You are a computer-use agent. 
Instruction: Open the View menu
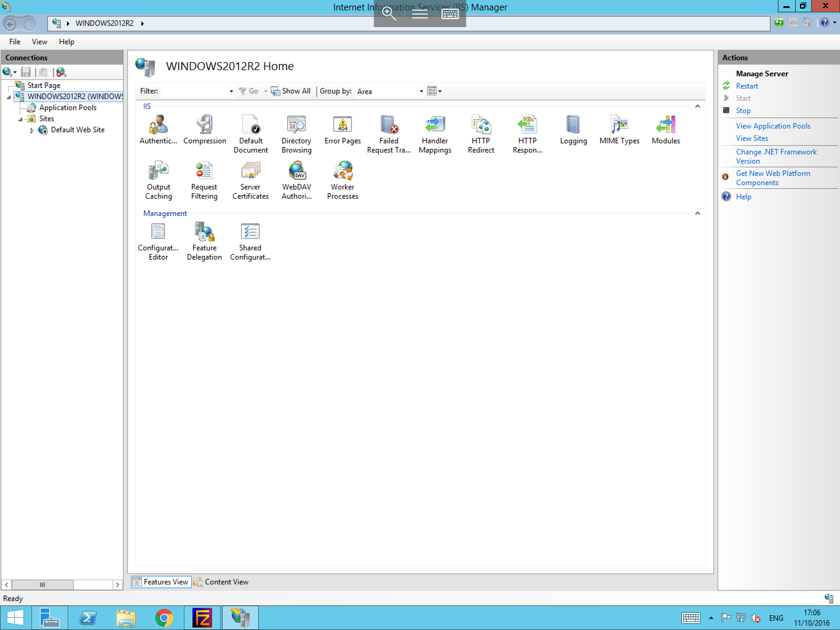[39, 42]
